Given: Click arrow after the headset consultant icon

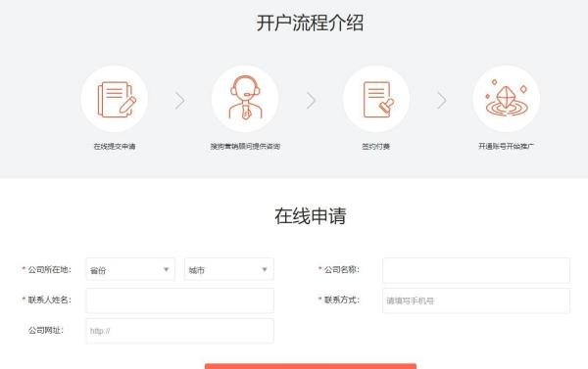Looking at the screenshot, I should point(311,101).
